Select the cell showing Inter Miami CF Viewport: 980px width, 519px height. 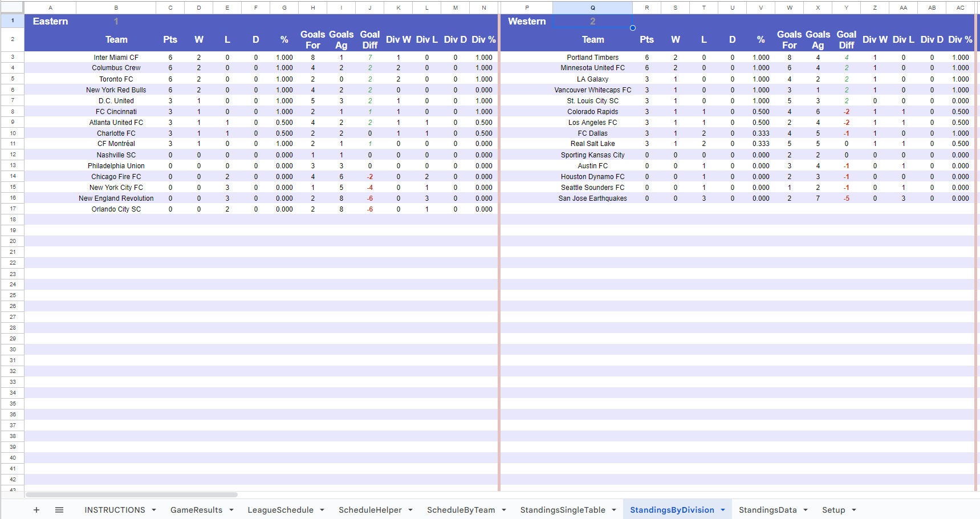pos(116,57)
